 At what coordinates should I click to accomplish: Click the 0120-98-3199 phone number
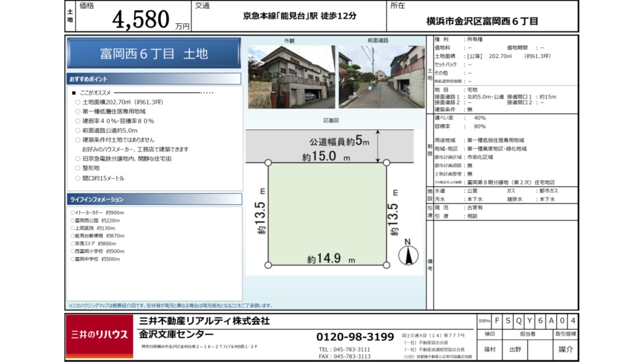pyautogui.click(x=355, y=337)
